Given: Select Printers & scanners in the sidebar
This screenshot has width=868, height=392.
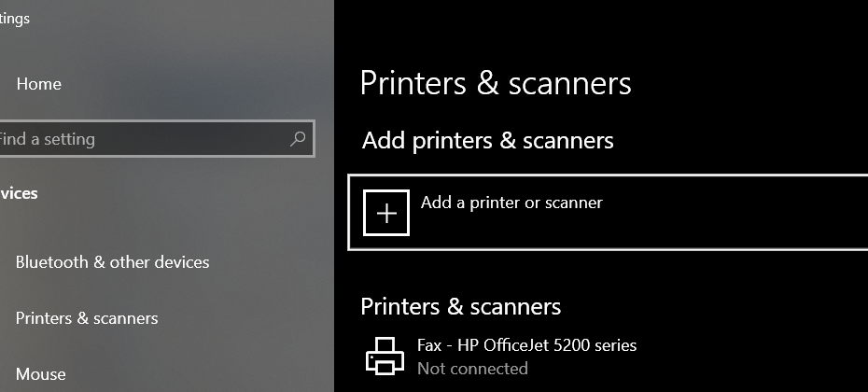Looking at the screenshot, I should click(87, 318).
